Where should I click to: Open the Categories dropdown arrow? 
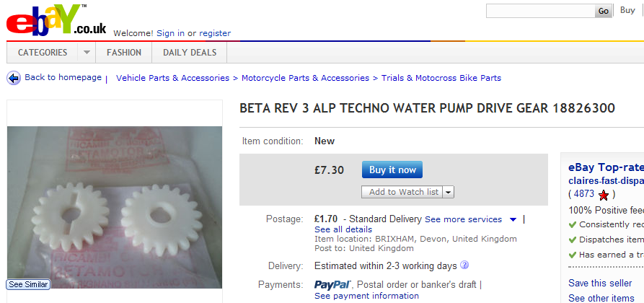point(87,53)
